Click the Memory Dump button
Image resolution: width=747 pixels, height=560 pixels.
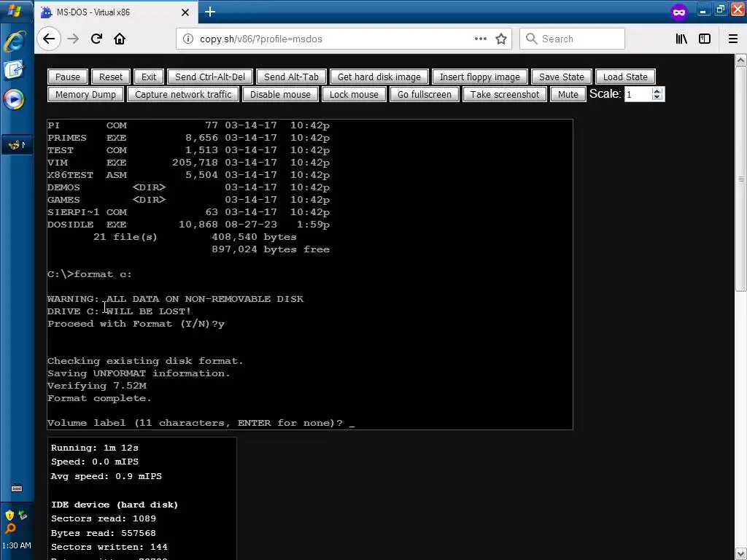click(x=85, y=94)
